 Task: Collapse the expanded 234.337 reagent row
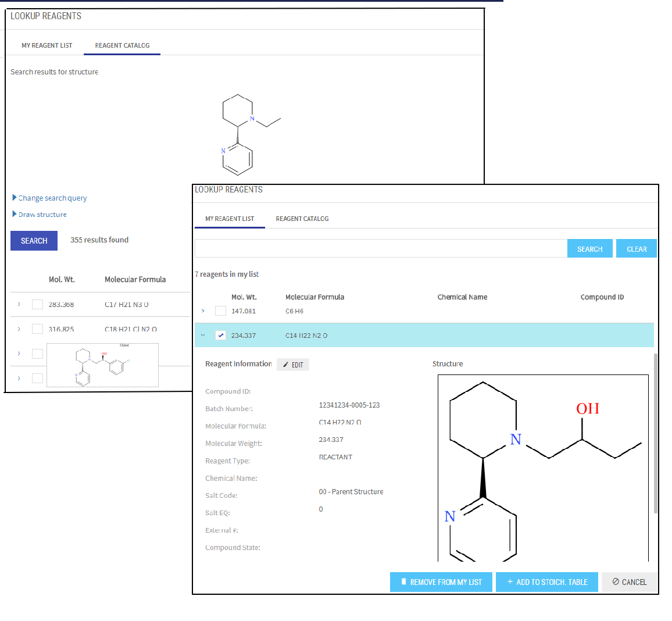(x=203, y=336)
